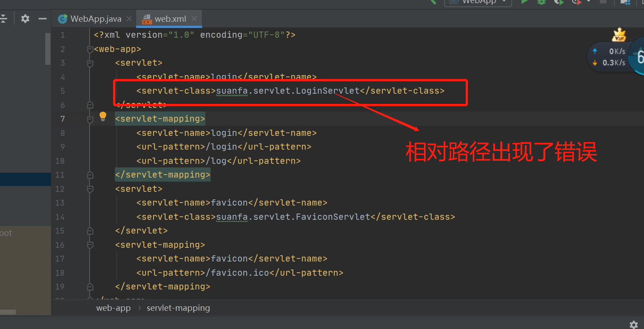Collapse servlet-mapping block at line 7
644x329 pixels.
click(x=90, y=119)
